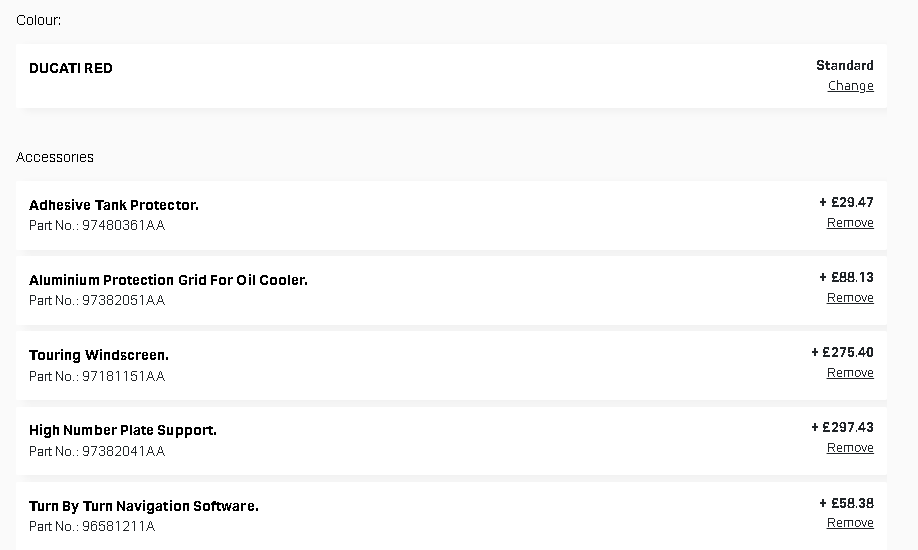Click the + £58.38 price
The image size is (918, 550).
tap(846, 504)
